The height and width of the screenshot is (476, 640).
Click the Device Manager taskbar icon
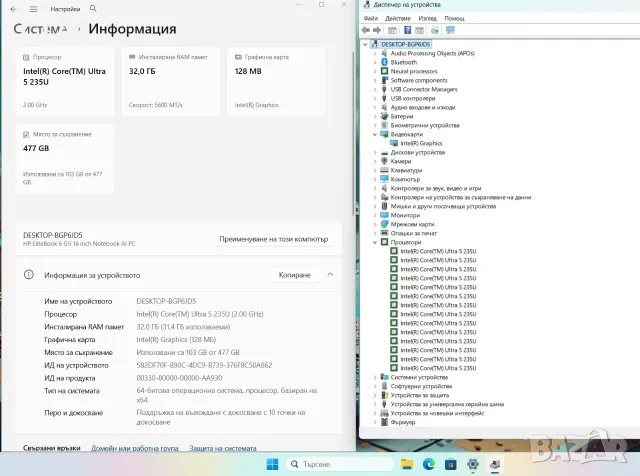point(495,464)
